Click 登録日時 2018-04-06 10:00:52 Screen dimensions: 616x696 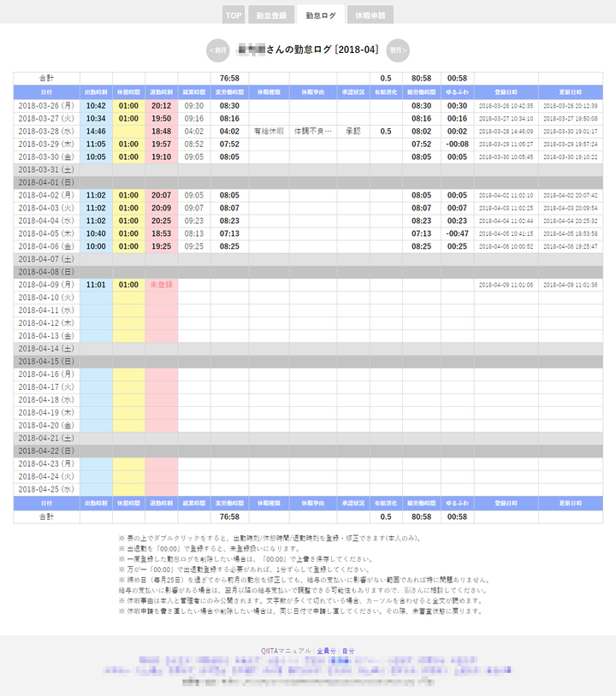click(506, 246)
